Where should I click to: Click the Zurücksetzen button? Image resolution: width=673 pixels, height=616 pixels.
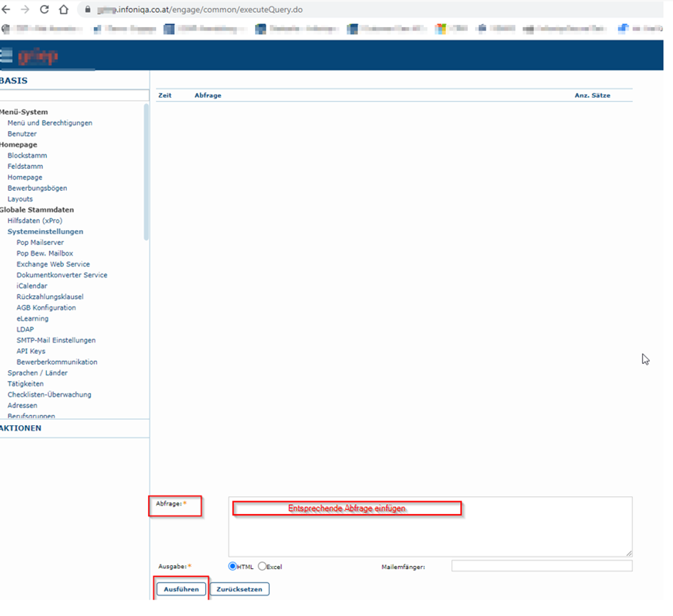point(239,590)
